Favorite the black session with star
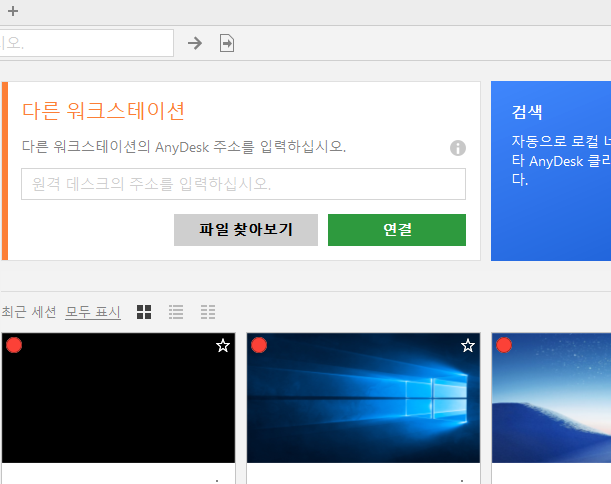The width and height of the screenshot is (611, 484). coord(223,346)
